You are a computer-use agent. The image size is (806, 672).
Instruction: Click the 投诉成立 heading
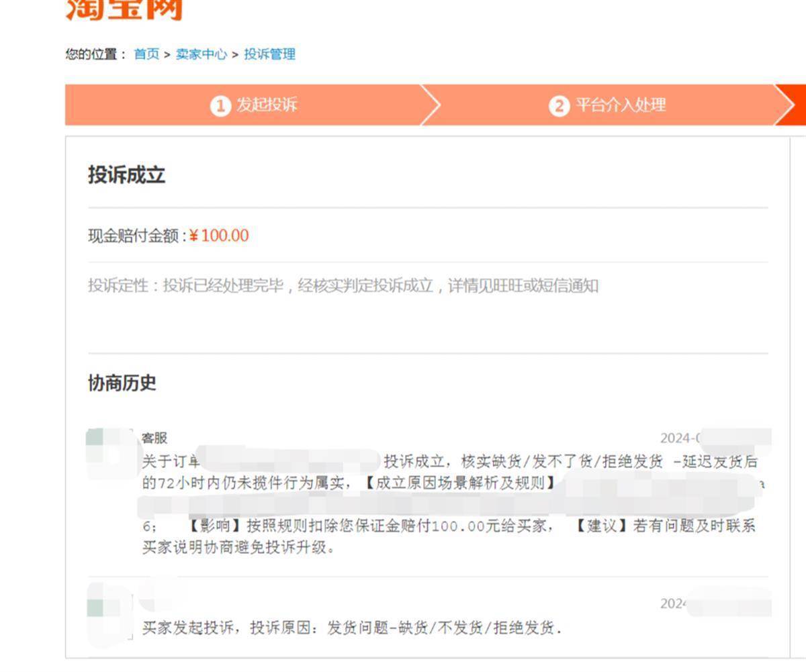(x=126, y=175)
